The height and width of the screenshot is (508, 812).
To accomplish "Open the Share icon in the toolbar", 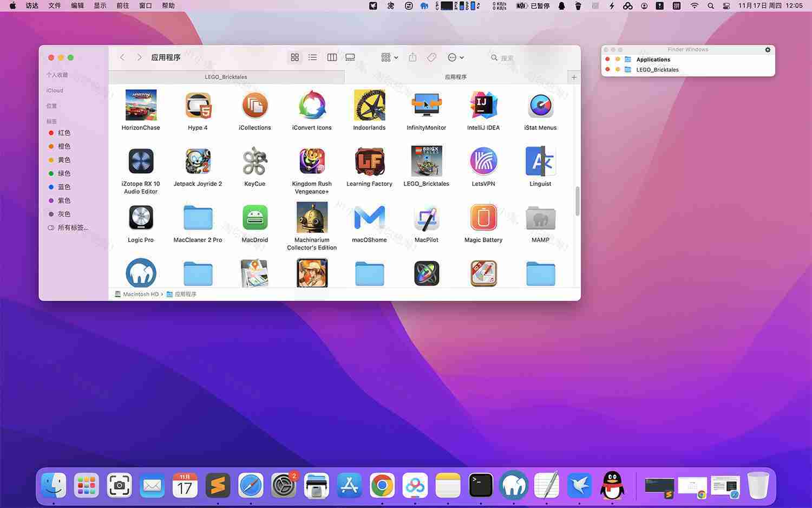I will pos(412,57).
